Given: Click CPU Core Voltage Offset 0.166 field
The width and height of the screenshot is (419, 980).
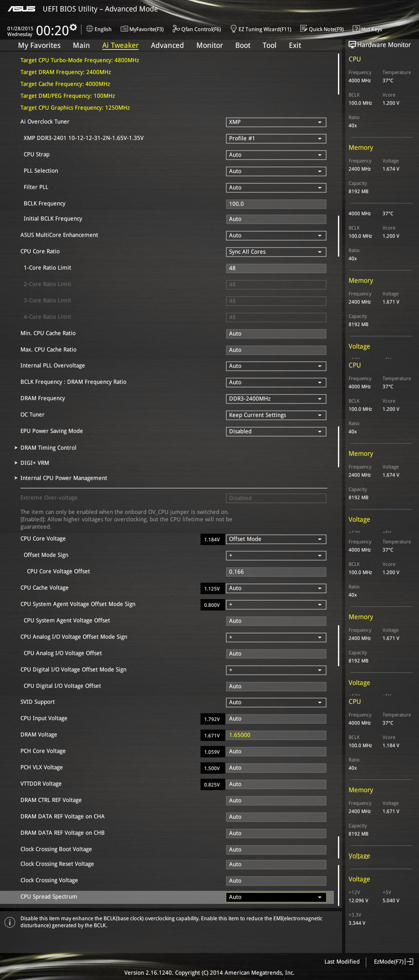Looking at the screenshot, I should (x=276, y=572).
